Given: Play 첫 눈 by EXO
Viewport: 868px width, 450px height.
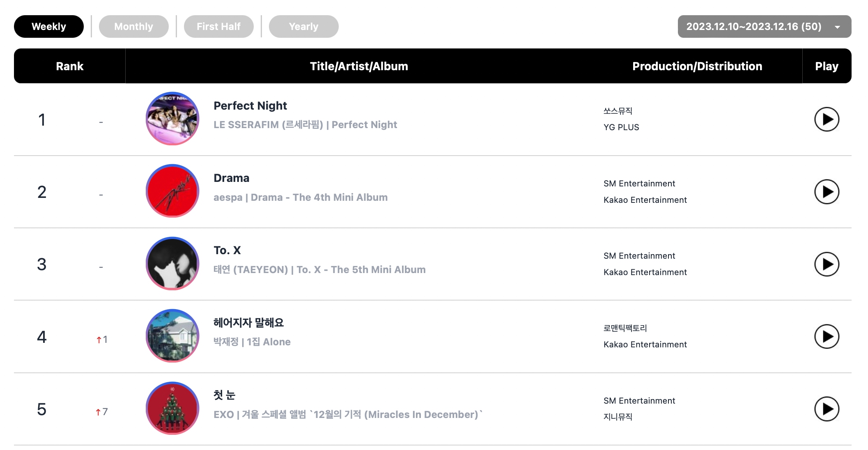Looking at the screenshot, I should click(x=826, y=409).
